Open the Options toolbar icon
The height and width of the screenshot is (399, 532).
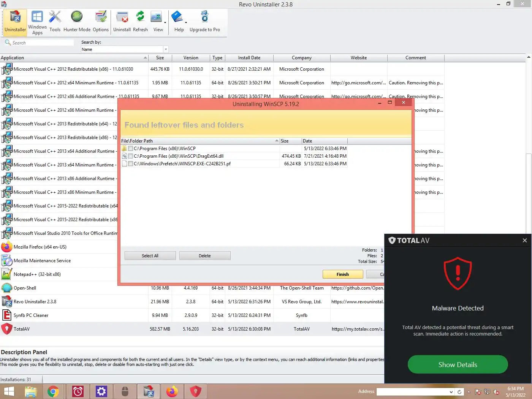(x=101, y=22)
